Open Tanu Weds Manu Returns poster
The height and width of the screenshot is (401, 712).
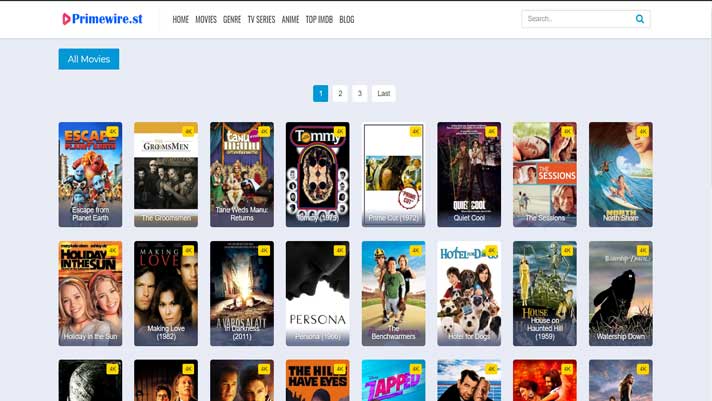pos(242,174)
